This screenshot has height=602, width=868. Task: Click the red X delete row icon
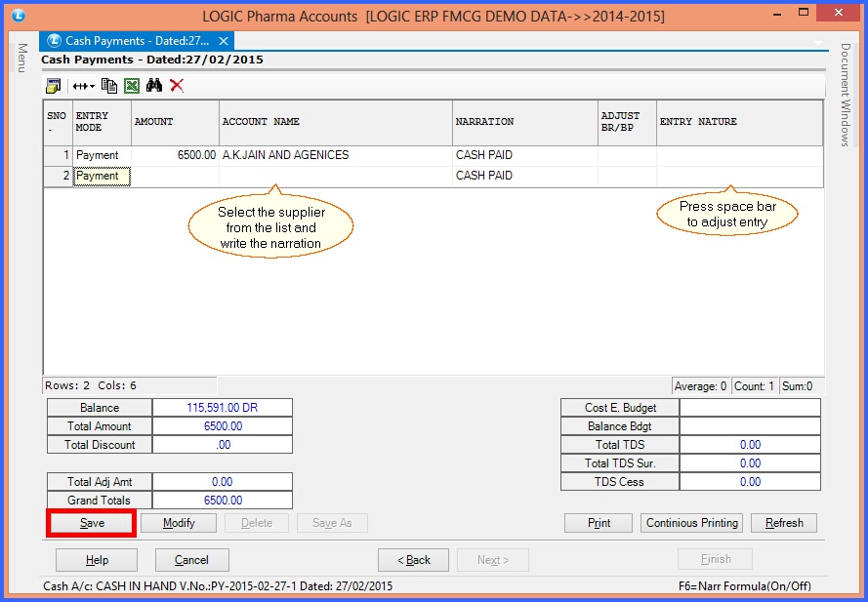[x=177, y=85]
